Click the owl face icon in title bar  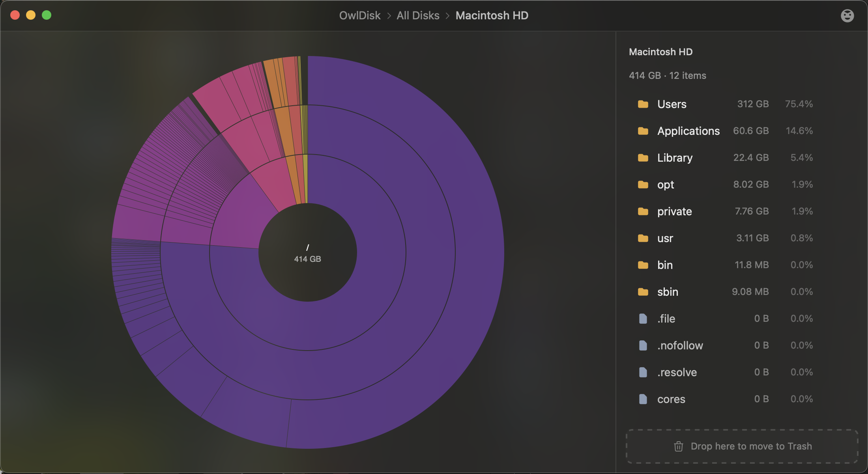point(847,15)
